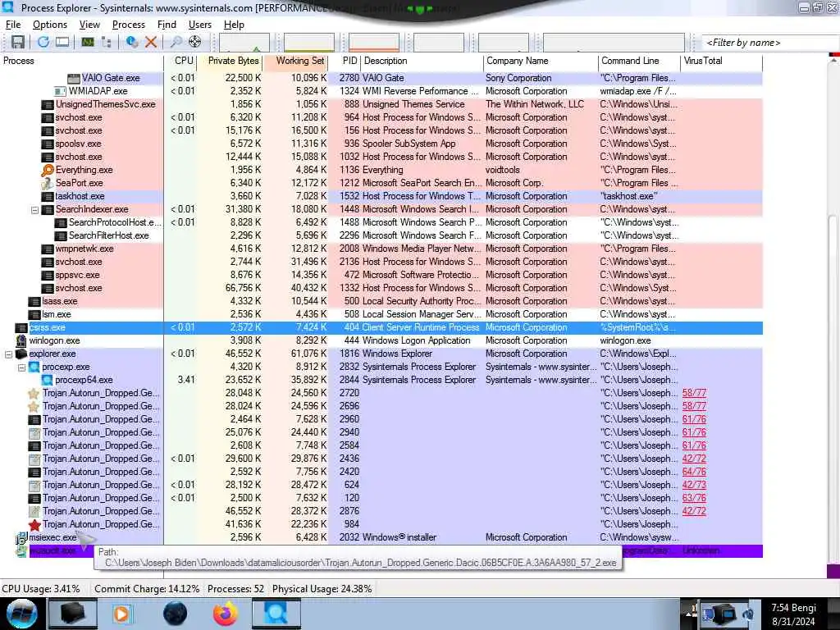Open Firefox from the taskbar
The image size is (840, 630).
click(x=226, y=614)
